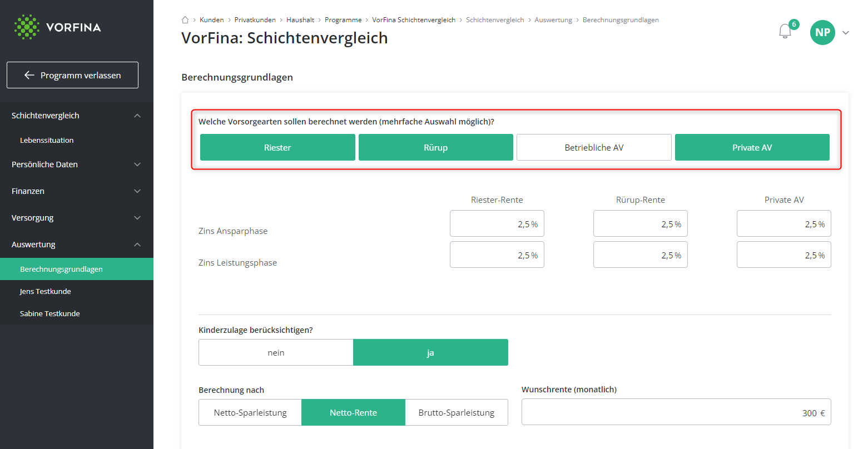This screenshot has height=449, width=868.
Task: Click the Riester-Rente column header
Action: (497, 200)
